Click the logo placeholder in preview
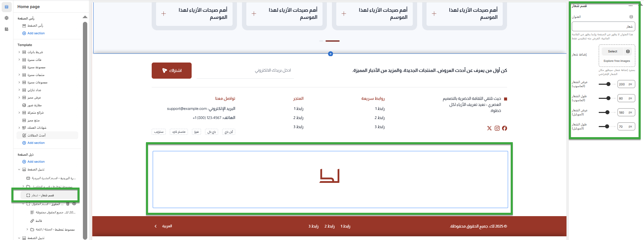The width and height of the screenshot is (644, 240). (x=330, y=176)
